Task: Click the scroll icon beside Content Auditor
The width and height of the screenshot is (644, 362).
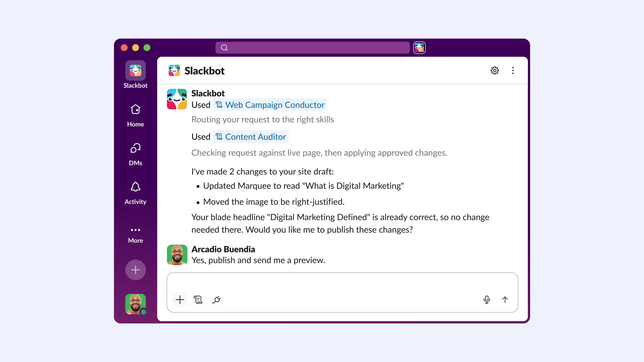Action: click(219, 137)
